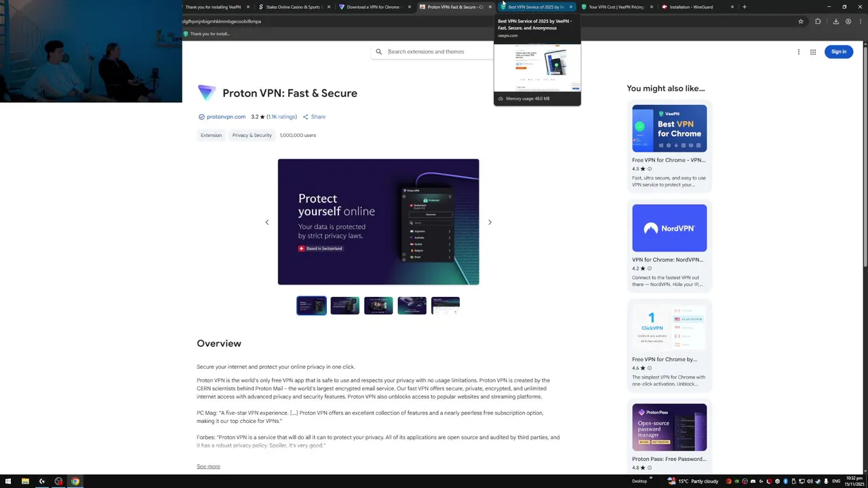Click the ENG language indicator in the tray
Image resolution: width=868 pixels, height=488 pixels.
(x=836, y=481)
